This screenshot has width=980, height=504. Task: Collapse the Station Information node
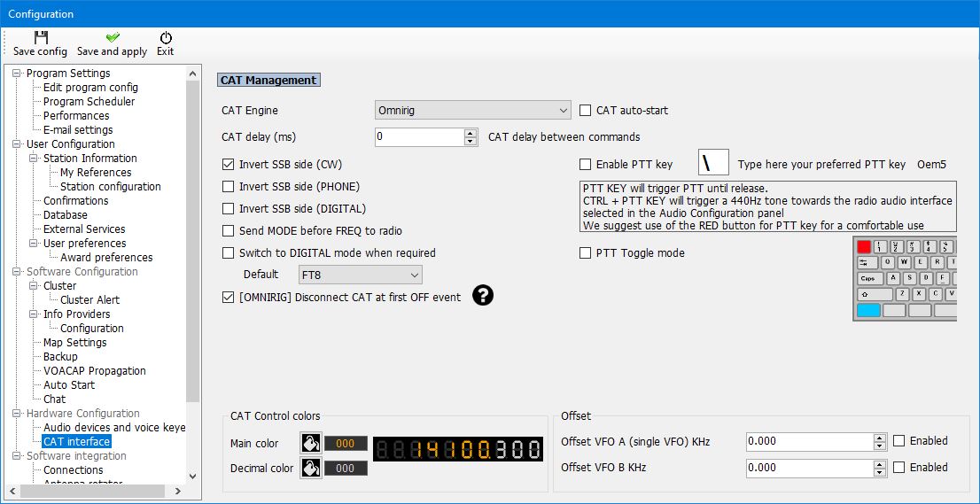[x=34, y=159]
